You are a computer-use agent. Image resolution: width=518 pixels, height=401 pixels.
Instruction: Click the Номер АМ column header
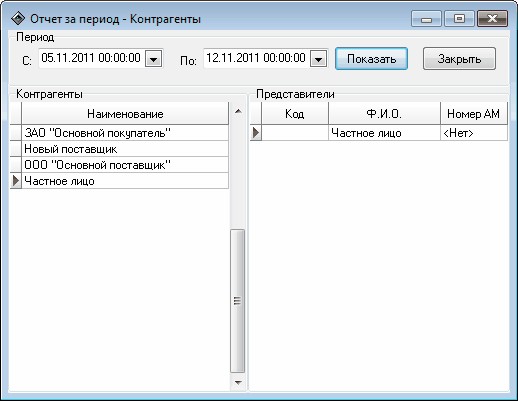[x=474, y=114]
